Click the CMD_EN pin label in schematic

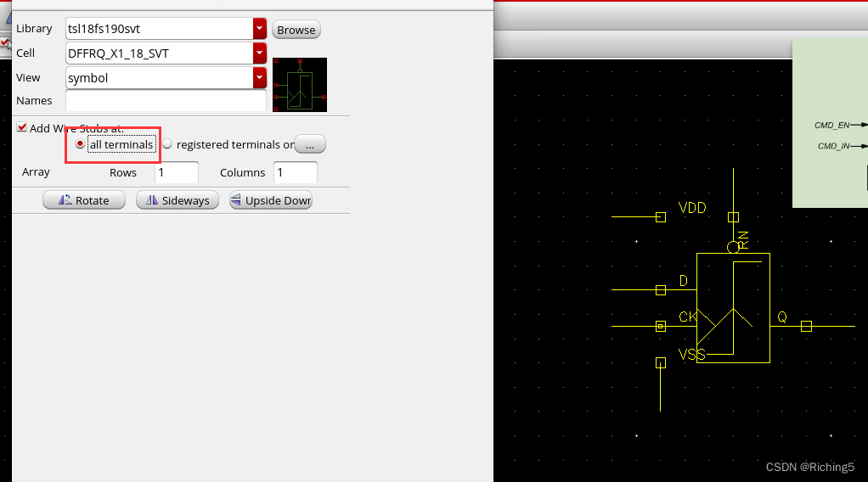click(x=832, y=125)
